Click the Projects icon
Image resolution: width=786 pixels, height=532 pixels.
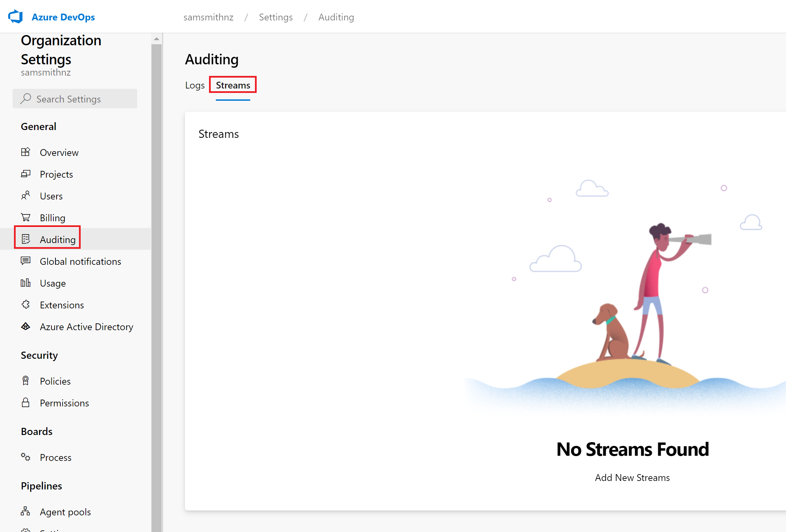tap(26, 174)
